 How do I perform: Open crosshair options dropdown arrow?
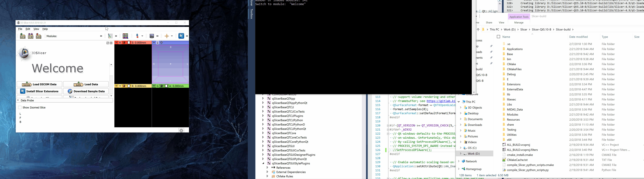tap(172, 36)
